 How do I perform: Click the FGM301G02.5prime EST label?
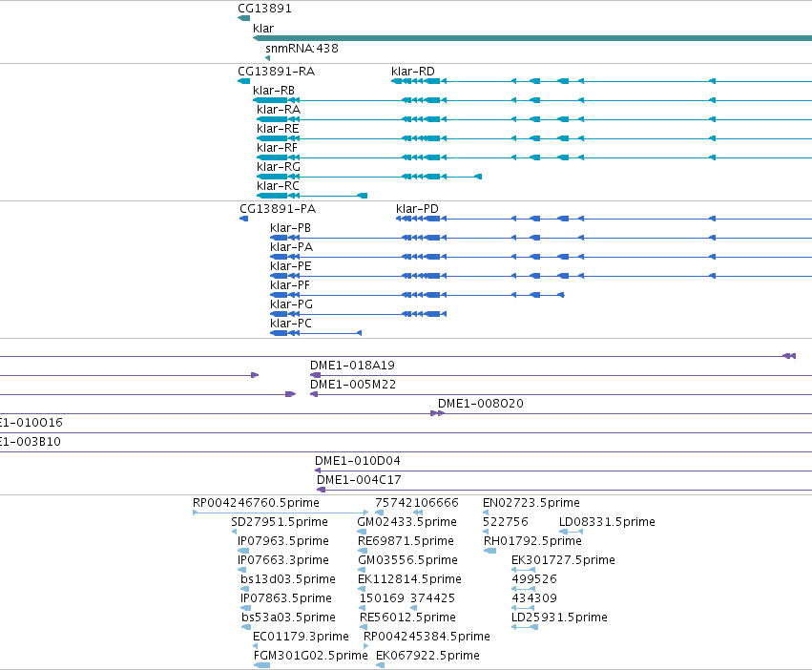[x=311, y=656]
